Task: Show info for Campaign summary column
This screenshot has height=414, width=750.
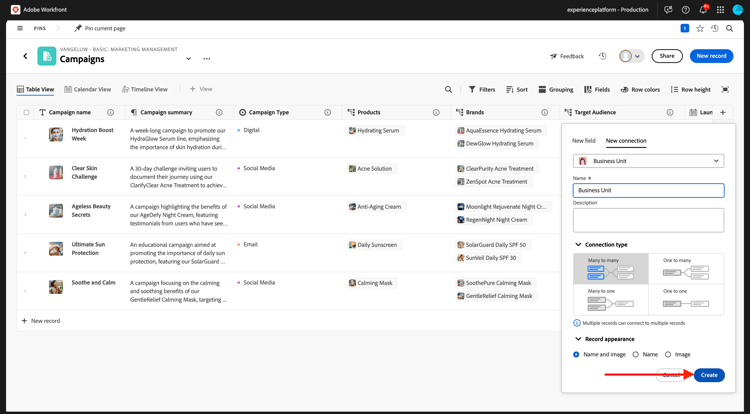Action: [x=219, y=112]
